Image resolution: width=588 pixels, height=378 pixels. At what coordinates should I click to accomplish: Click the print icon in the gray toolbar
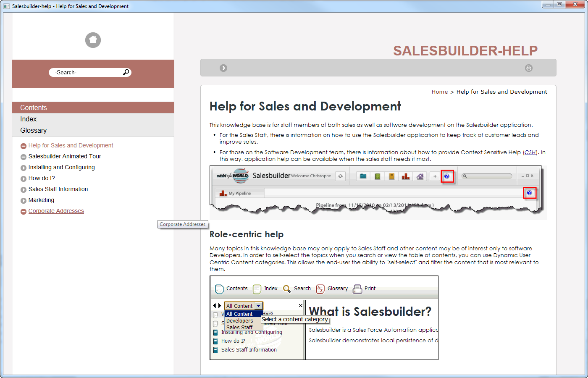point(529,68)
